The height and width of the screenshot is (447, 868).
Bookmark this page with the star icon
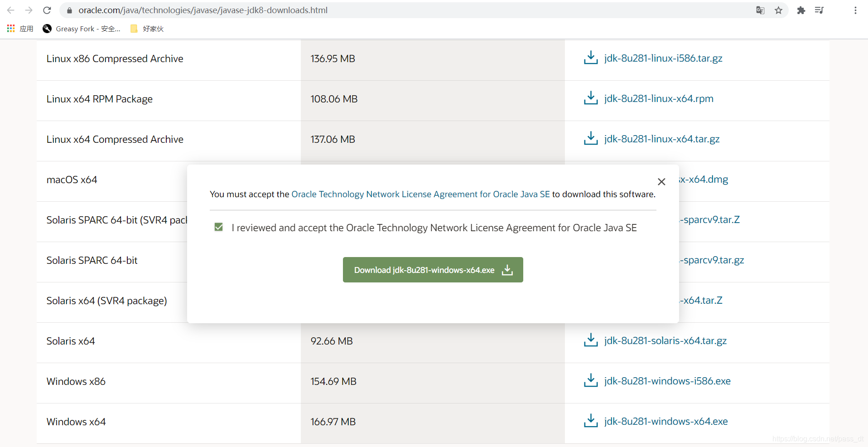[x=778, y=10]
